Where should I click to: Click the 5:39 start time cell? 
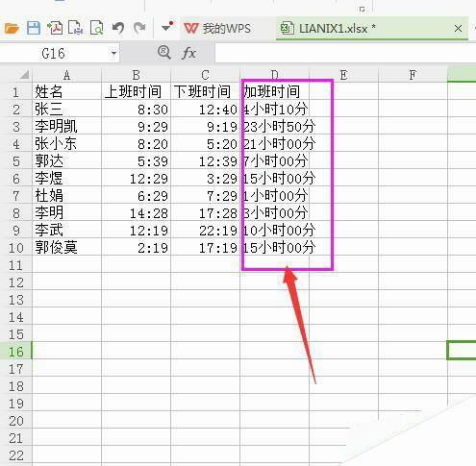[136, 161]
